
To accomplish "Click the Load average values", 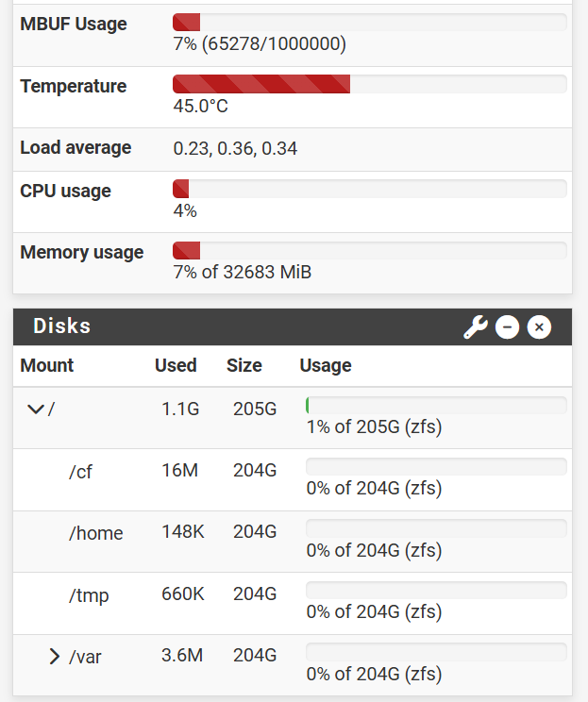I will 235,149.
